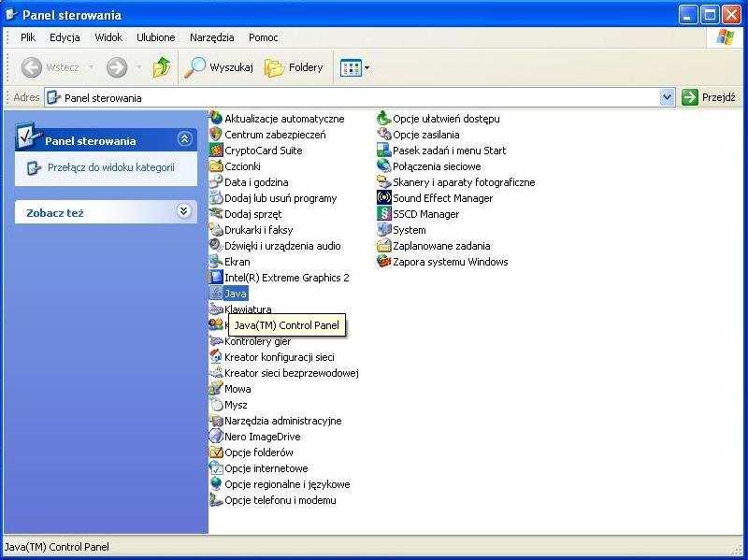Select the SSCD Manager icon

[384, 214]
